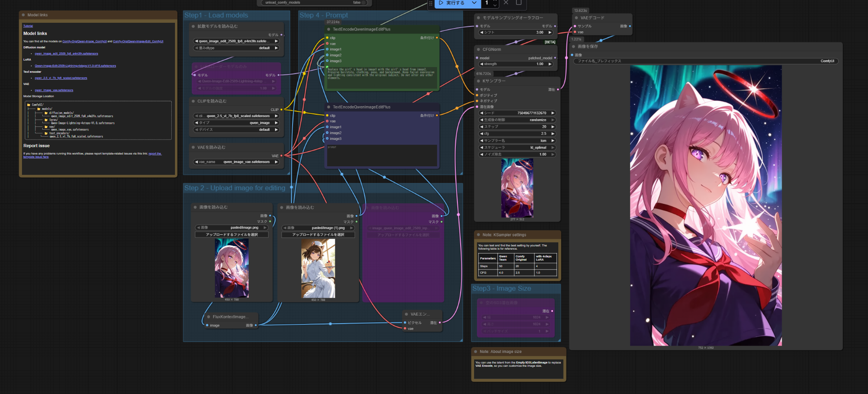Screen dimensions: 868x394
Task: Click the green node's prompt text box
Action: (382, 78)
